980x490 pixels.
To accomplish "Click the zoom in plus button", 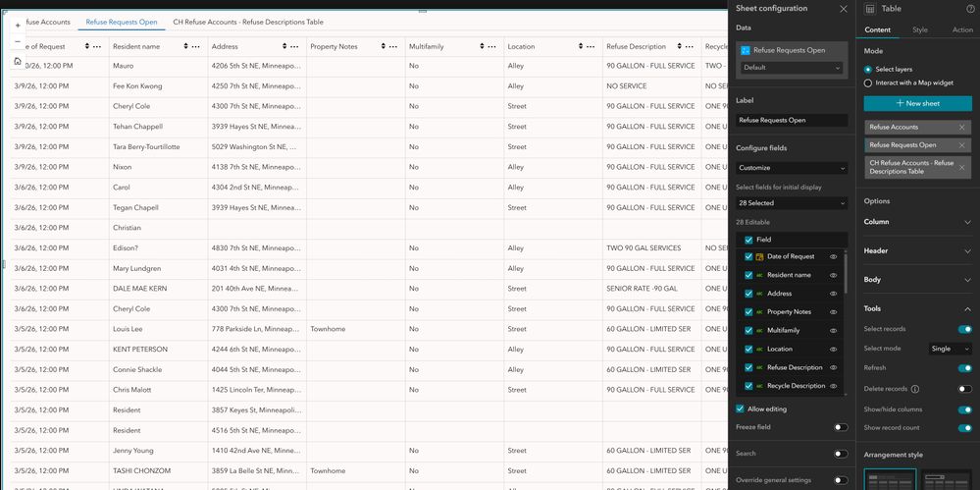I will [x=18, y=26].
